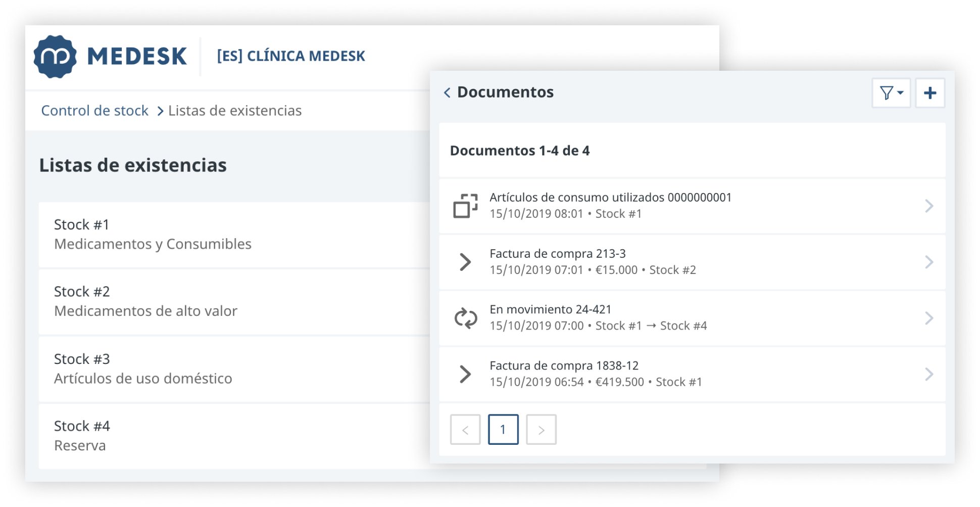Screen dimensions: 980x507
Task: Click Documentos 1-4 de 4 heading
Action: click(520, 151)
